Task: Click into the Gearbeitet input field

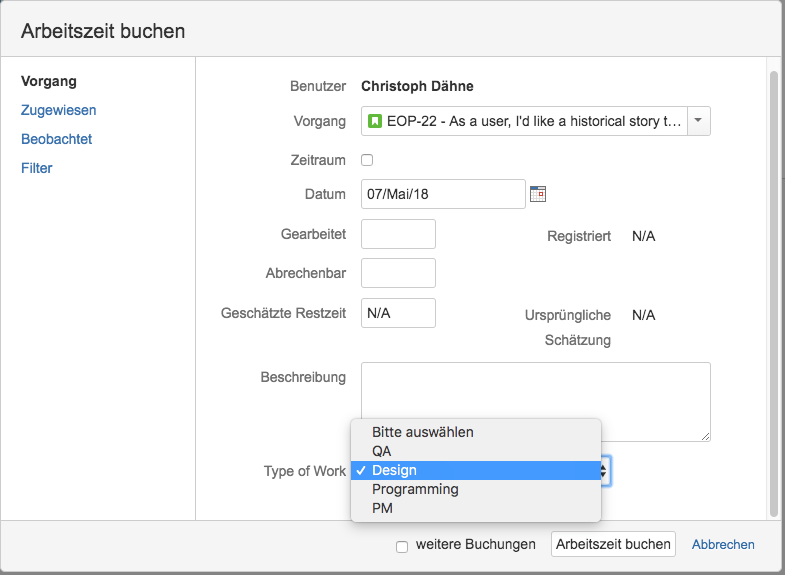Action: (398, 234)
